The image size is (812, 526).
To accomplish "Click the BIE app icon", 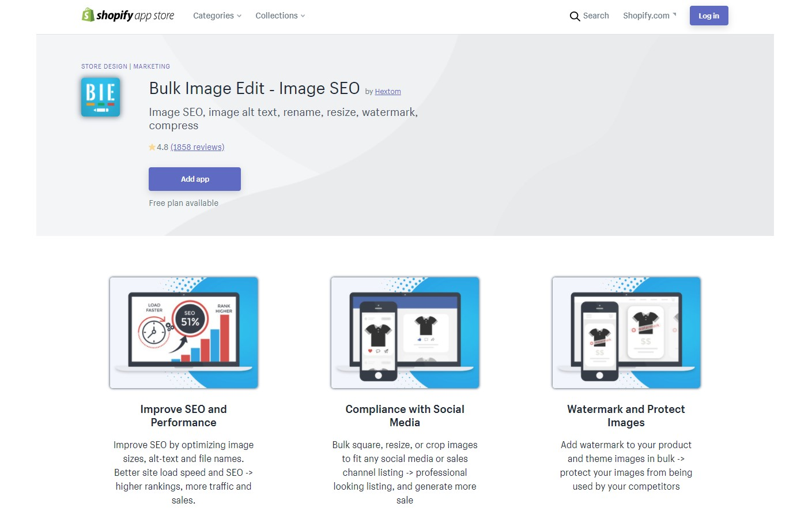I will (x=100, y=97).
